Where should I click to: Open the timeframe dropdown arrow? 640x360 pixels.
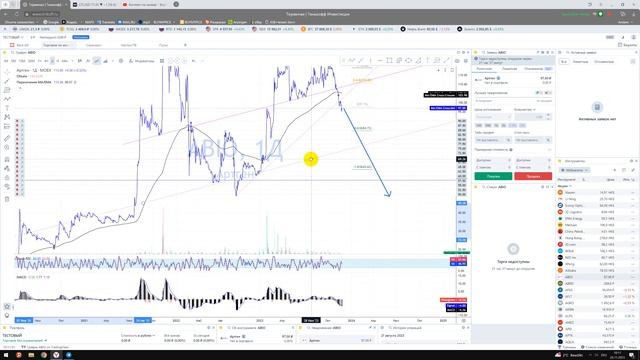[x=72, y=61]
